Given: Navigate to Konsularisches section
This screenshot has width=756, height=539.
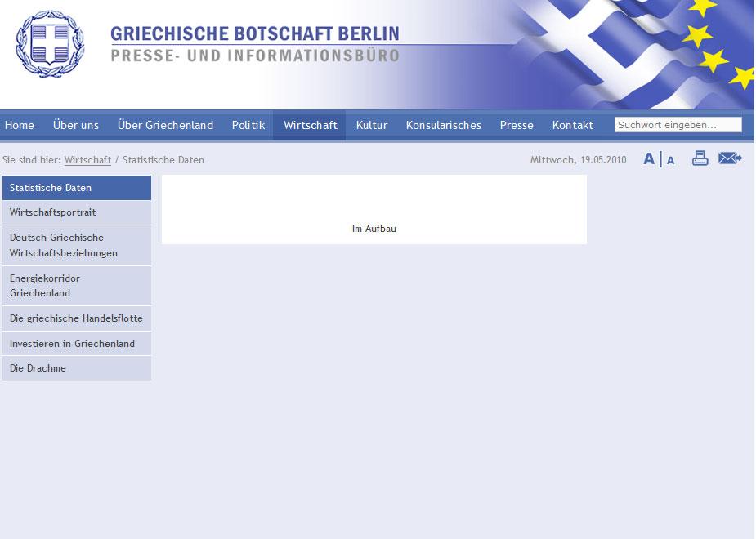Looking at the screenshot, I should click(x=444, y=125).
